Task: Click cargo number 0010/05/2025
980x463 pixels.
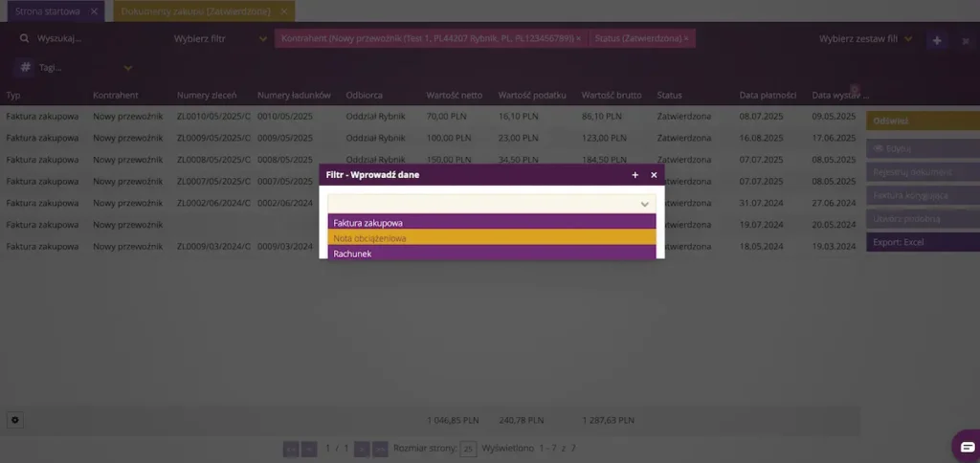Action: click(285, 116)
